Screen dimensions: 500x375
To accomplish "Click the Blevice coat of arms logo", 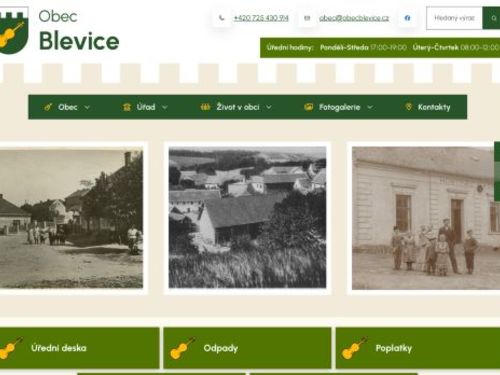I will click(13, 31).
